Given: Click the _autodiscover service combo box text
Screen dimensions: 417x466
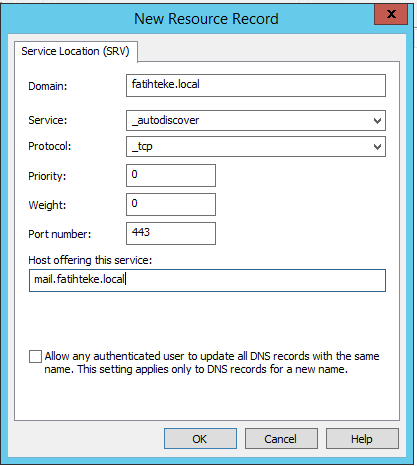Looking at the screenshot, I should [x=166, y=120].
